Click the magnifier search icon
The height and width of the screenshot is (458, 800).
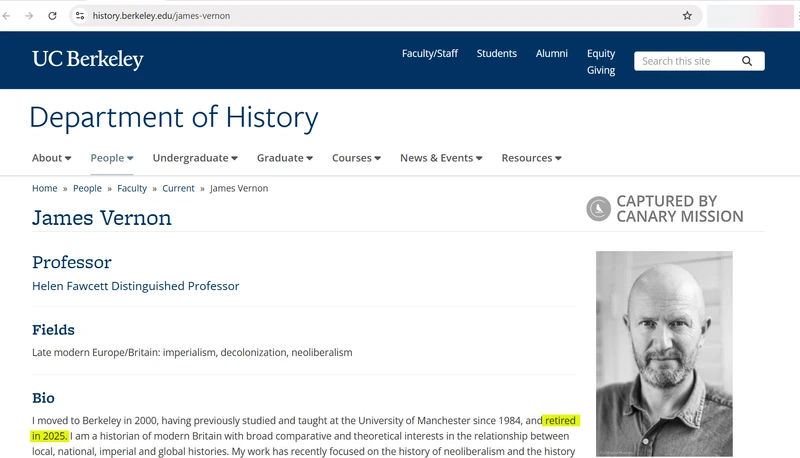747,61
